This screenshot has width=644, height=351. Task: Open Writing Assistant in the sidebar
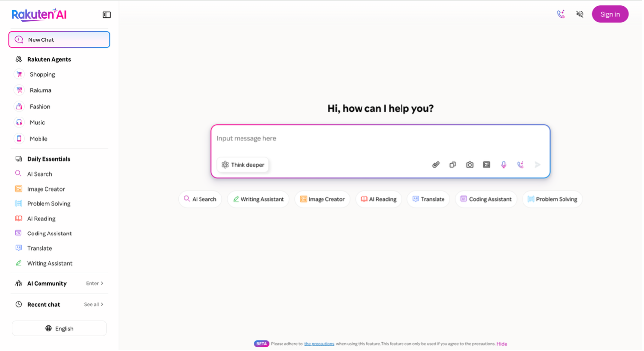tap(49, 263)
